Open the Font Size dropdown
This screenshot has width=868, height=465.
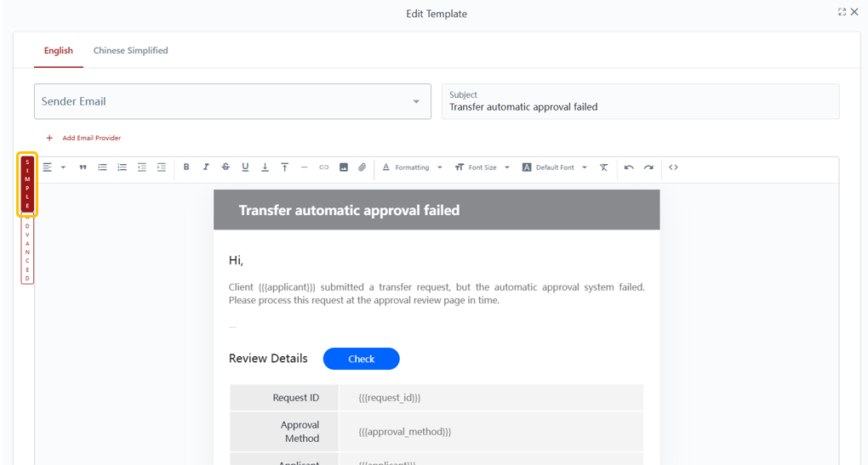(x=482, y=167)
